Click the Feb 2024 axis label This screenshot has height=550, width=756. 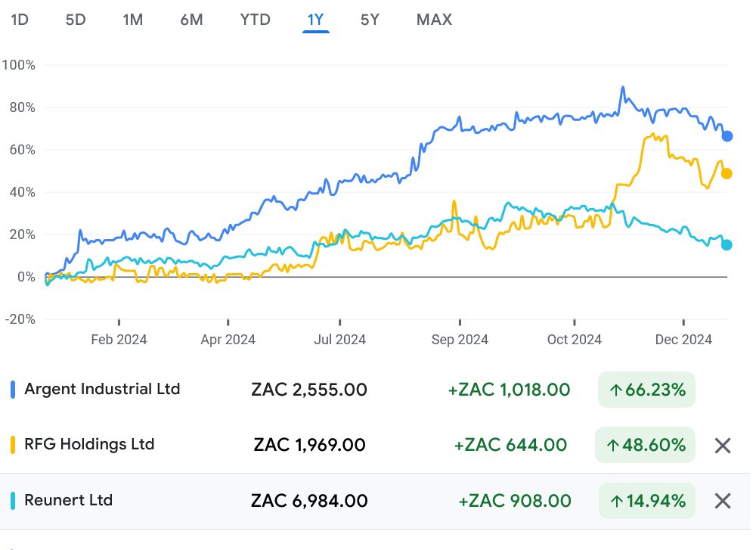(119, 340)
